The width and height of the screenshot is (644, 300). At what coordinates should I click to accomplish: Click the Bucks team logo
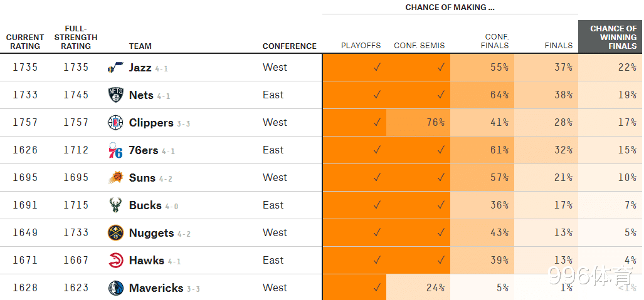click(115, 205)
